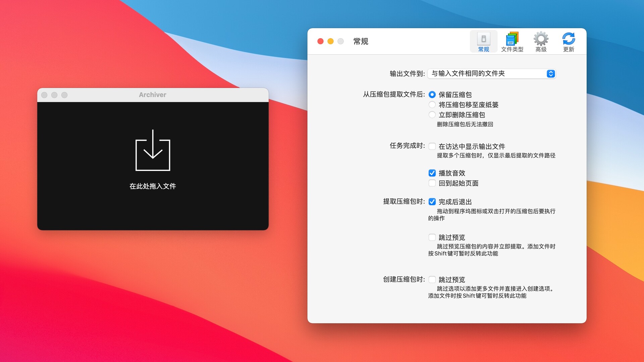Click the 提取压缩包时 label
The width and height of the screenshot is (644, 362).
tap(404, 201)
